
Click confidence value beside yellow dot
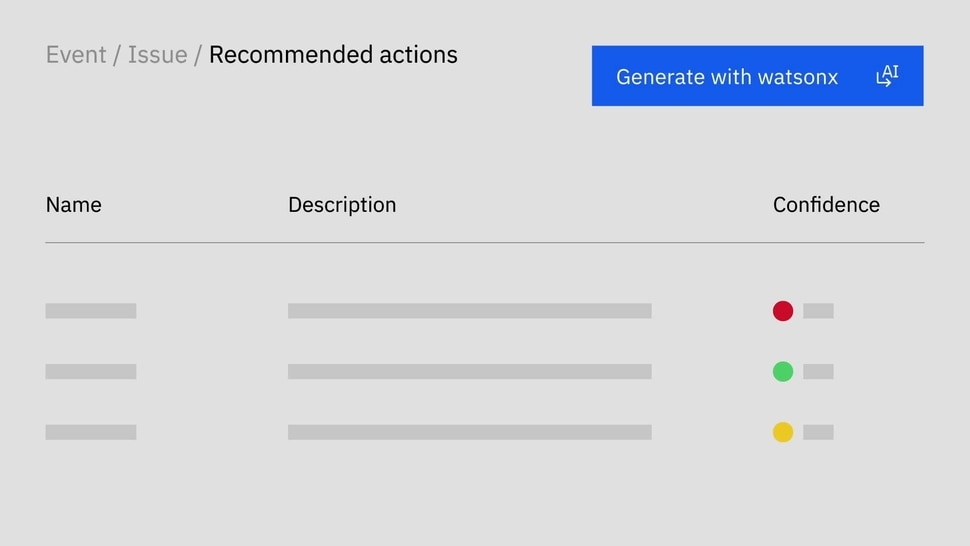818,432
